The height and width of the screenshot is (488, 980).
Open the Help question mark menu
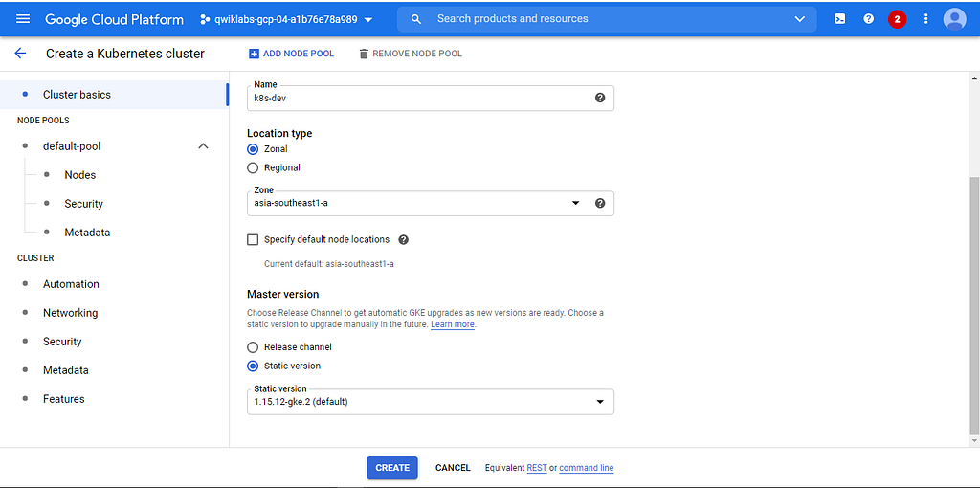pyautogui.click(x=868, y=19)
